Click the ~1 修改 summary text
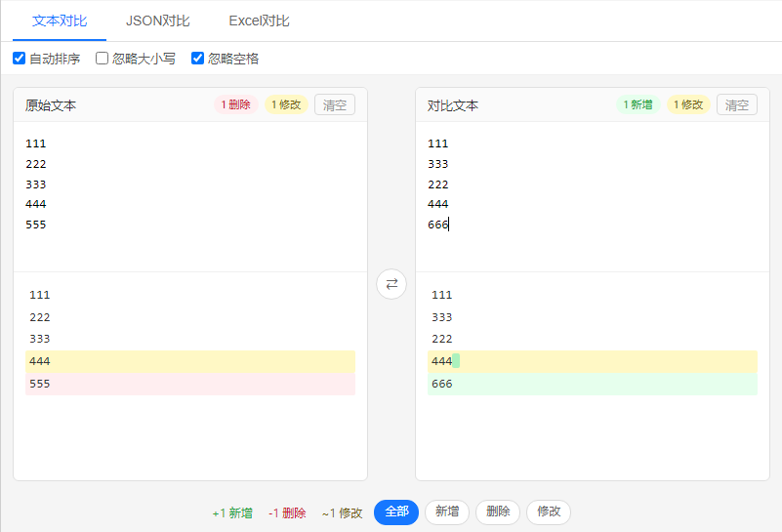 tap(342, 513)
